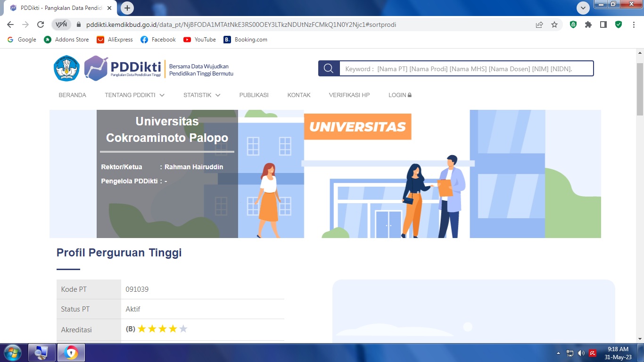Open the Booking.com bookmark
Viewport: 644px width, 362px height.
click(x=245, y=40)
